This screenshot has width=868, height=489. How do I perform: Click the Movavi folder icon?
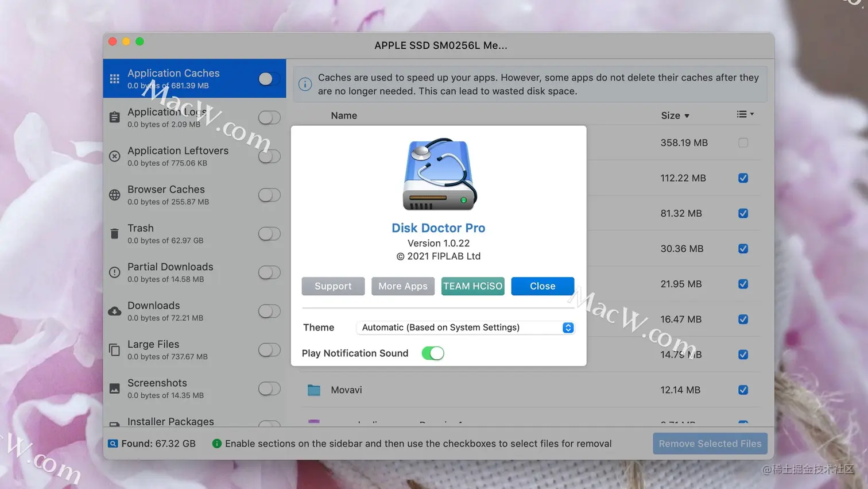point(314,390)
